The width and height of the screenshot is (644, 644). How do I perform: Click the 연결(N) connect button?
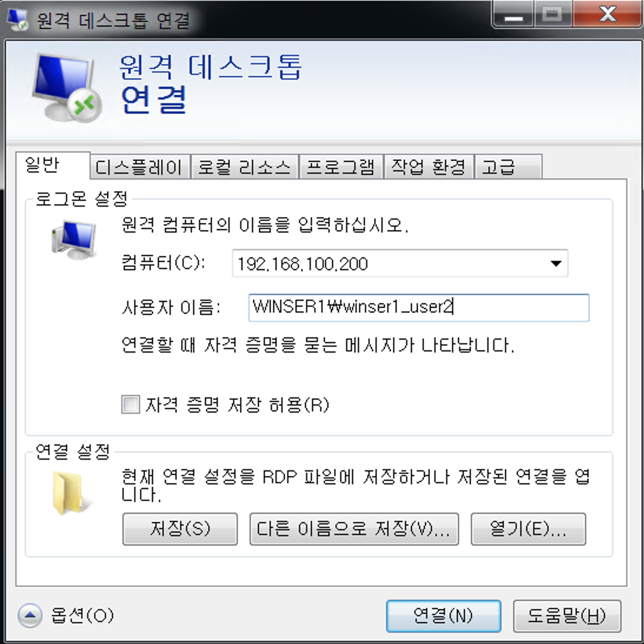click(x=444, y=616)
